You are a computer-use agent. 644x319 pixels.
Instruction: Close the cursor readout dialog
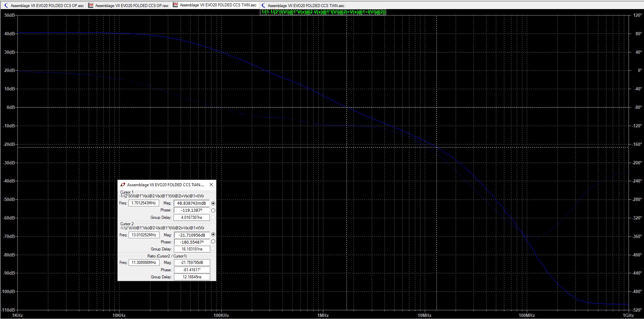(x=211, y=185)
